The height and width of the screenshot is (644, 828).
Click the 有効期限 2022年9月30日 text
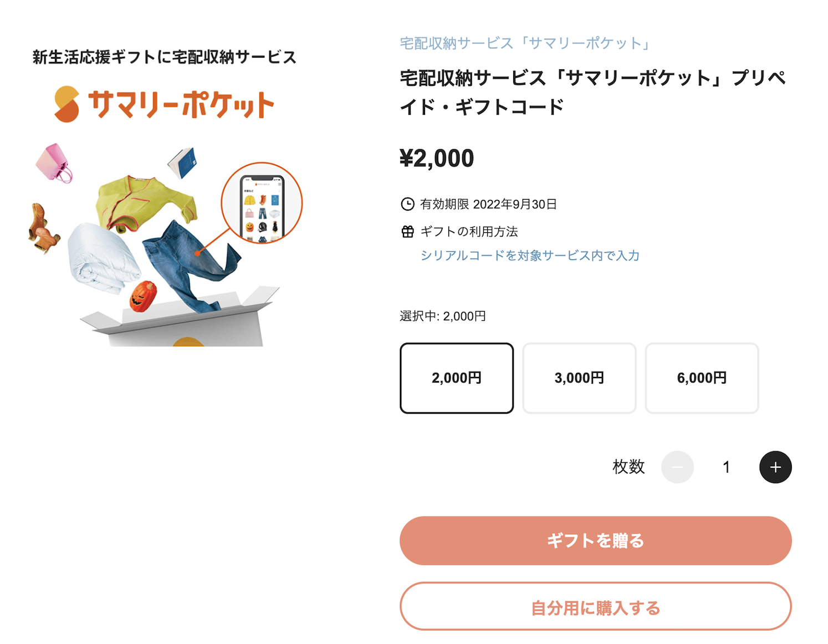[488, 205]
